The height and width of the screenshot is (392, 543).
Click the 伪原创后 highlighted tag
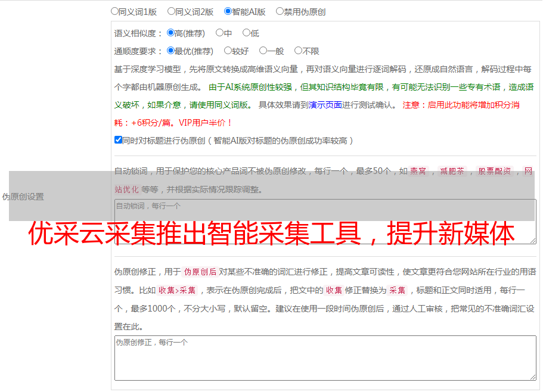tap(200, 272)
